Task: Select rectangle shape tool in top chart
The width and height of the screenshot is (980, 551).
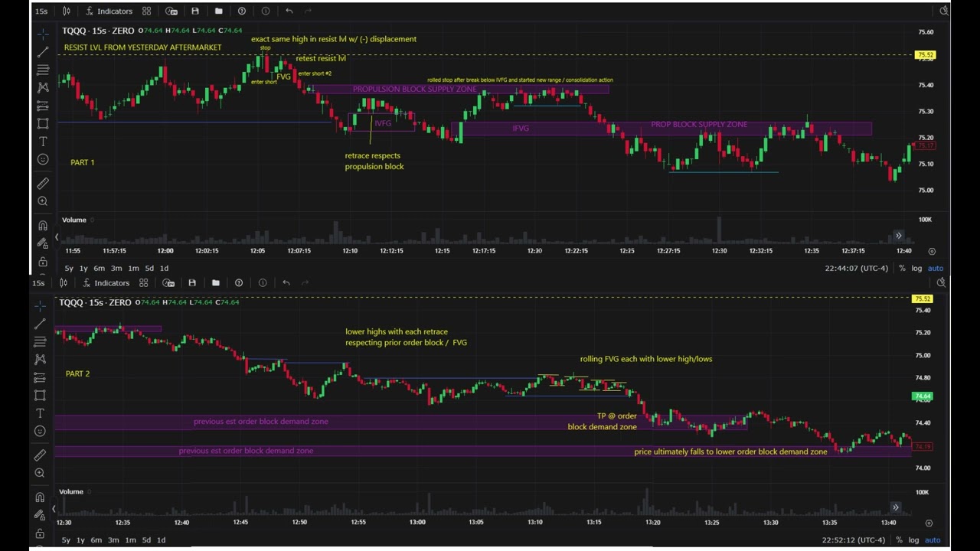Action: [43, 123]
